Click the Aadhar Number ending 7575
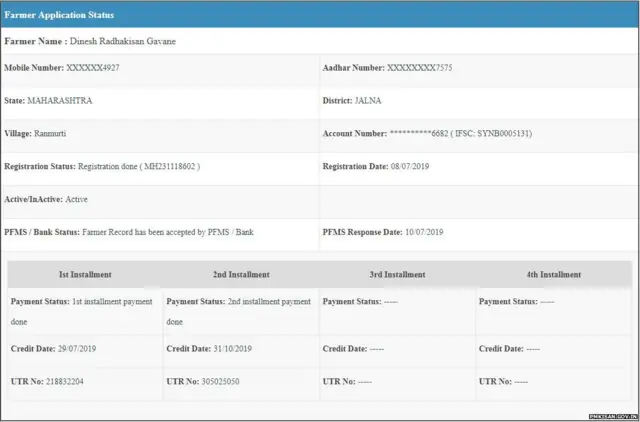Viewport: 640px width, 422px height. pyautogui.click(x=420, y=68)
